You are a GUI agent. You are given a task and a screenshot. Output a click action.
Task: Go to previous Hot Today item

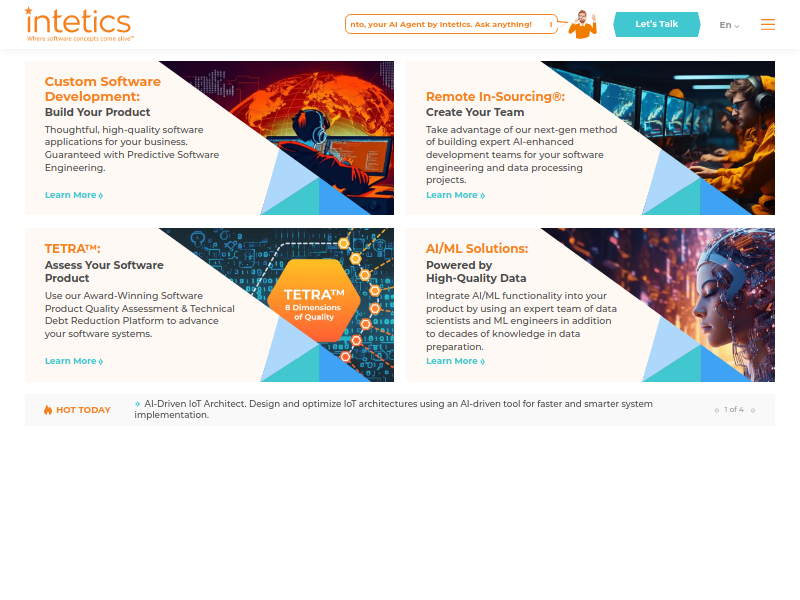tap(716, 410)
